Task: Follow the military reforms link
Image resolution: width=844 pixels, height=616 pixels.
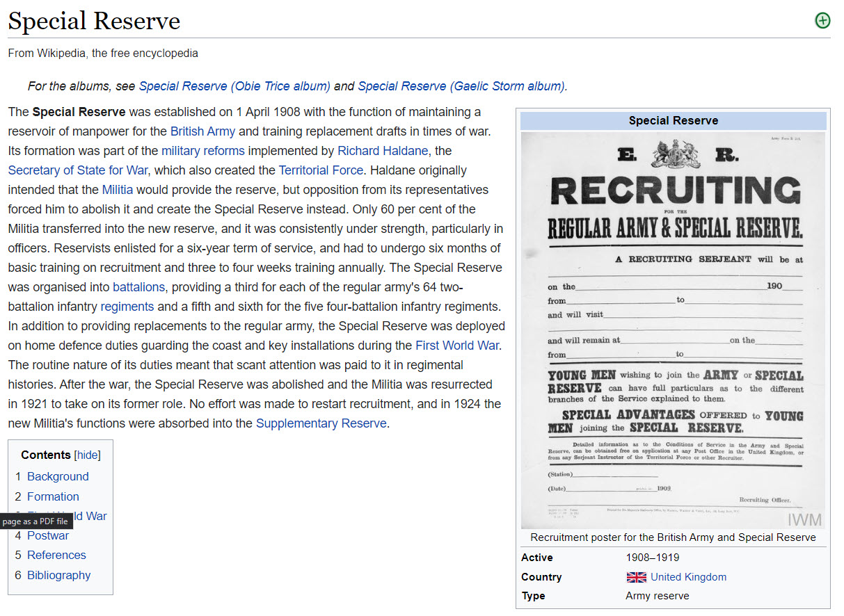Action: (x=203, y=151)
